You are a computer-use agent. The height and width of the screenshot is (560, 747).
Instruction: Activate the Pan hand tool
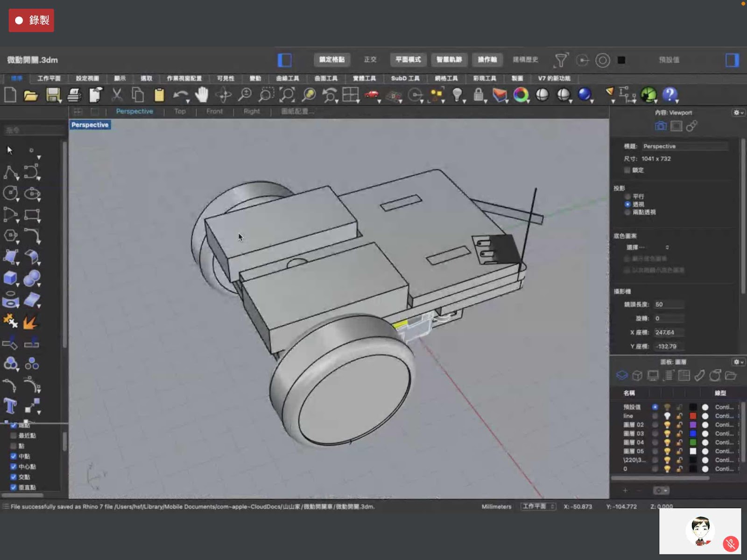[202, 95]
